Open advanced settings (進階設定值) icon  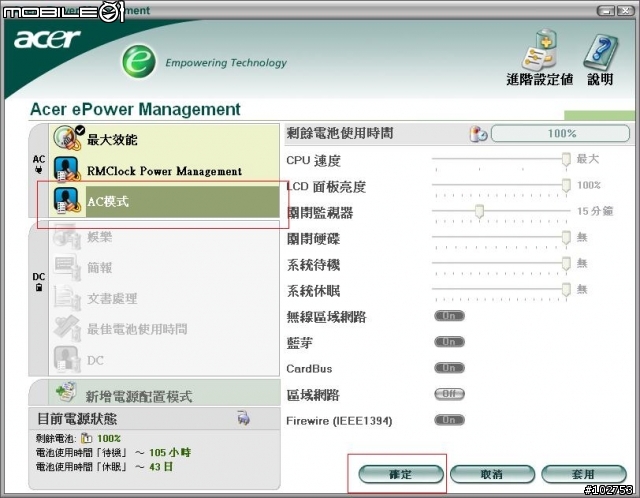tap(540, 50)
